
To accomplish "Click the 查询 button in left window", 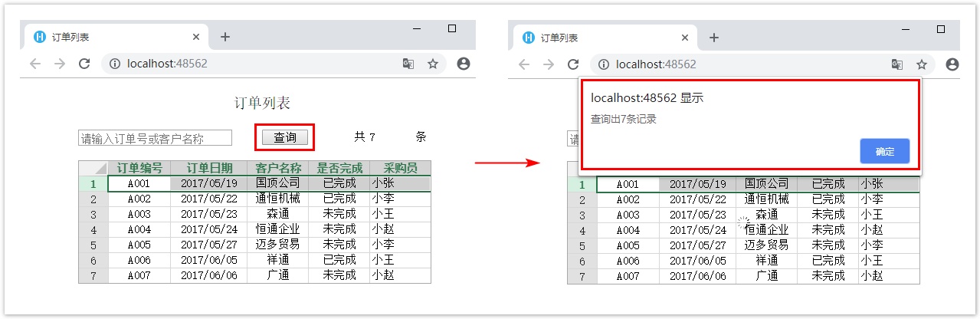I will point(285,137).
